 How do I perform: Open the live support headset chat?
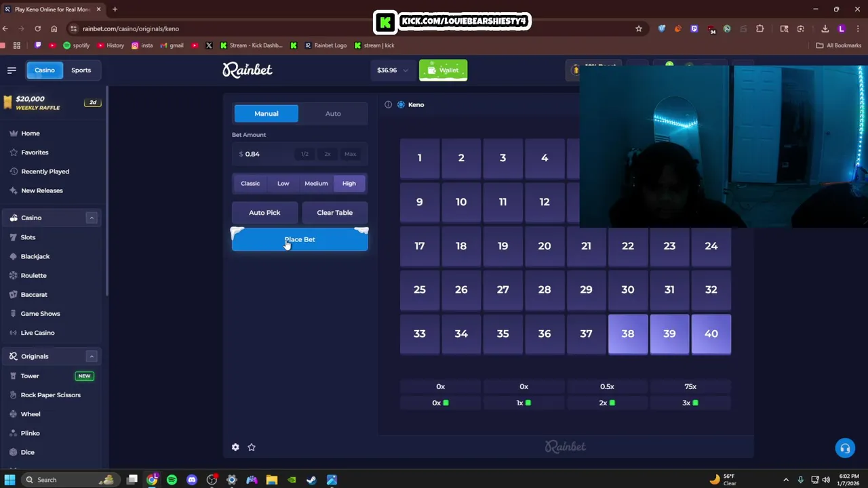click(x=845, y=448)
